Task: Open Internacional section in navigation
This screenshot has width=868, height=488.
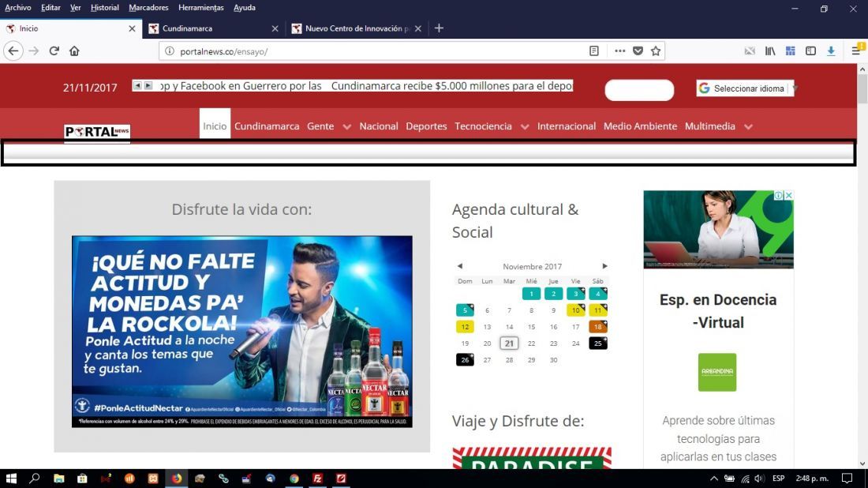Action: click(x=567, y=126)
